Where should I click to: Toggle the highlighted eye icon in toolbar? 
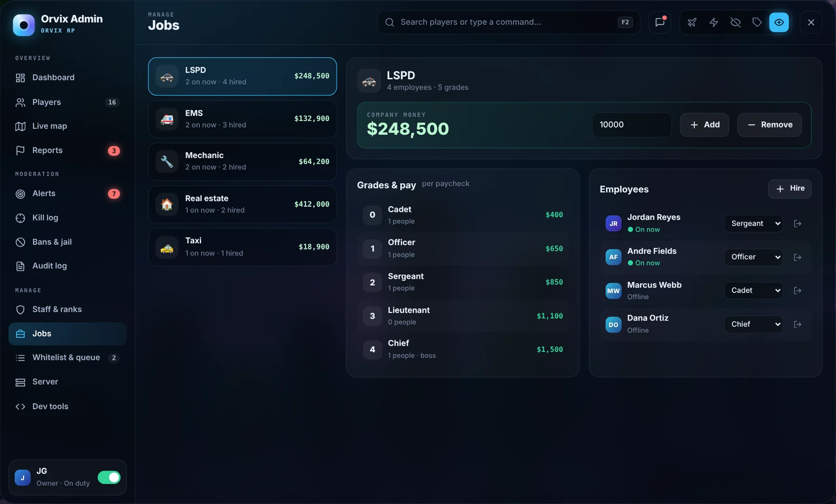coord(779,22)
